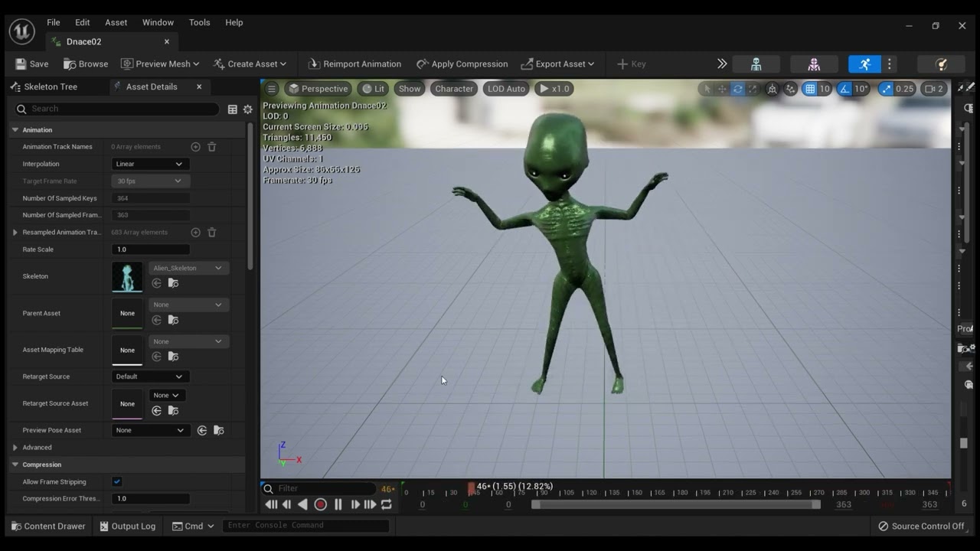Click Apply Compression
Screen dimensions: 980x551
point(462,64)
